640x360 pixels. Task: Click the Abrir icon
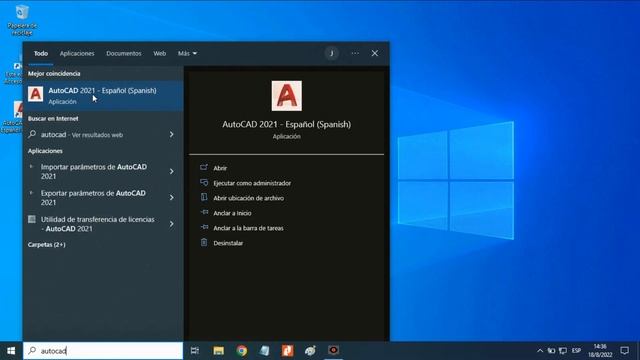click(x=204, y=167)
